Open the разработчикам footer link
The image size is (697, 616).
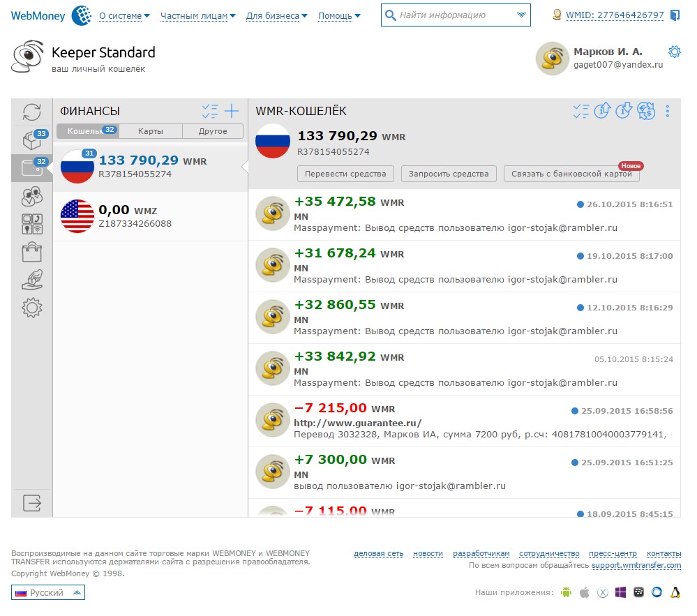pos(481,553)
